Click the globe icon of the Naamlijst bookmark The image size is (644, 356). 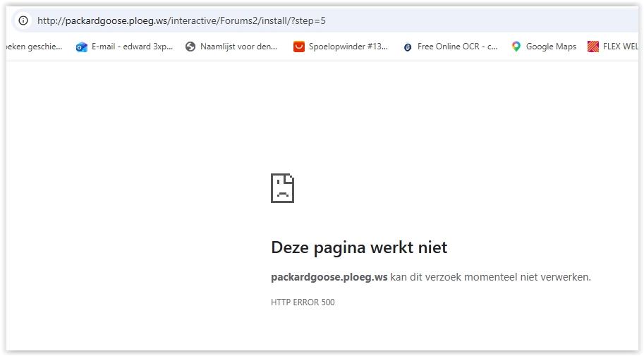click(x=190, y=47)
